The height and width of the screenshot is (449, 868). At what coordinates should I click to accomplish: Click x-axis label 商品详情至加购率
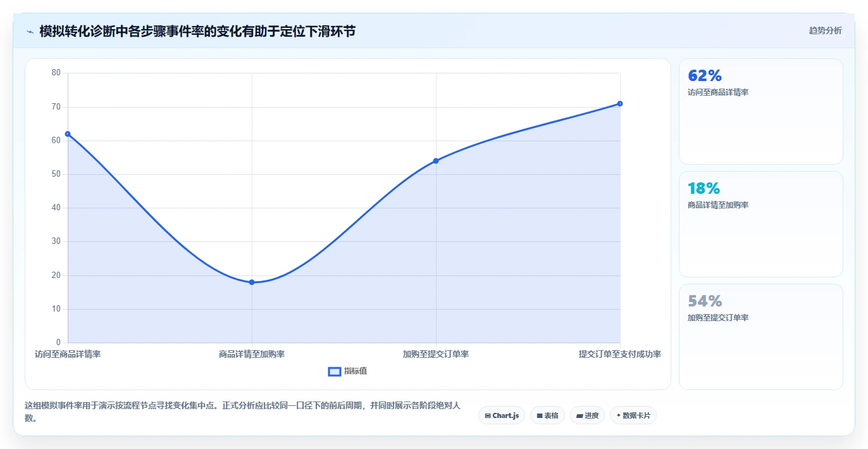pos(252,354)
